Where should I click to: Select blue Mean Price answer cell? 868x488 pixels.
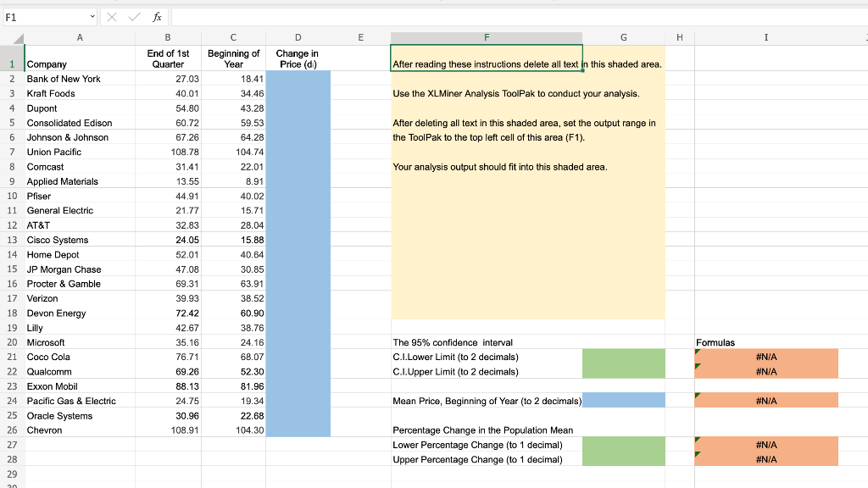[x=623, y=401]
